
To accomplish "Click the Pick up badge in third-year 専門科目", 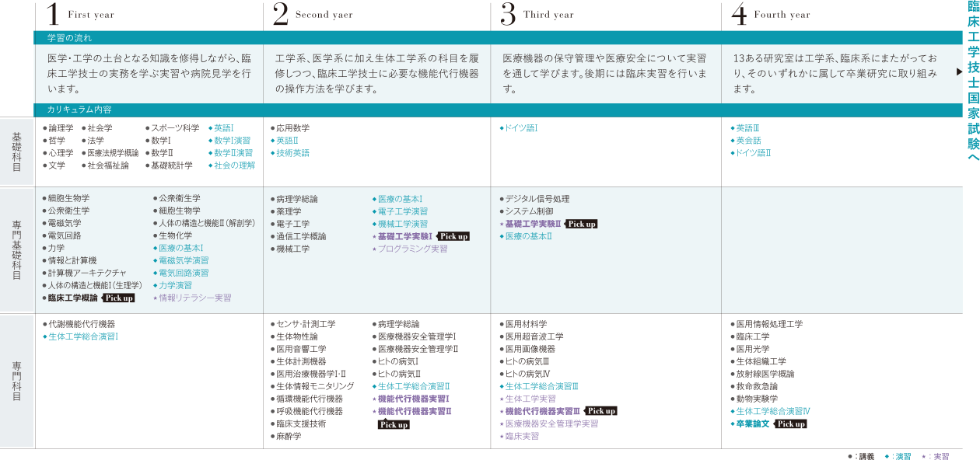I will [600, 411].
